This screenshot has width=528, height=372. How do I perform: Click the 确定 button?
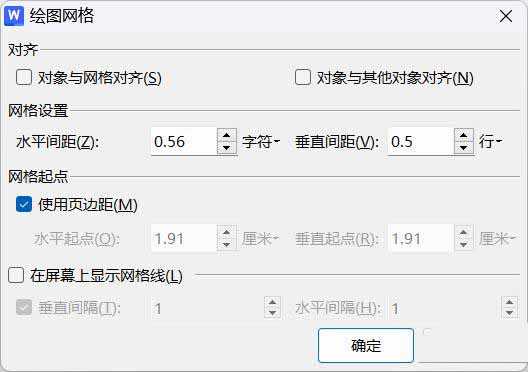click(366, 345)
